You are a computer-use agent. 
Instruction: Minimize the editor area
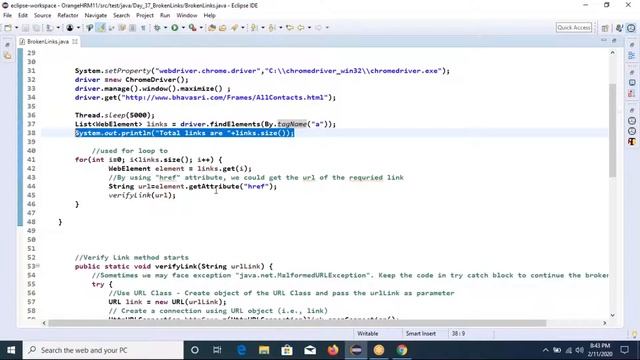604,40
